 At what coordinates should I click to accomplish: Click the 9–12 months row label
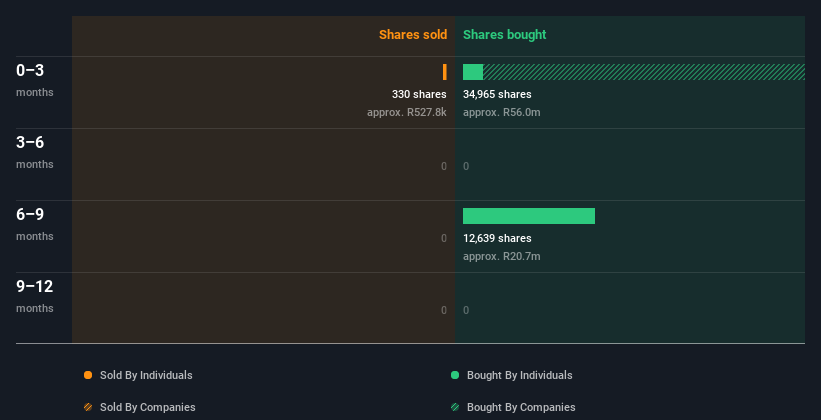[x=35, y=296]
